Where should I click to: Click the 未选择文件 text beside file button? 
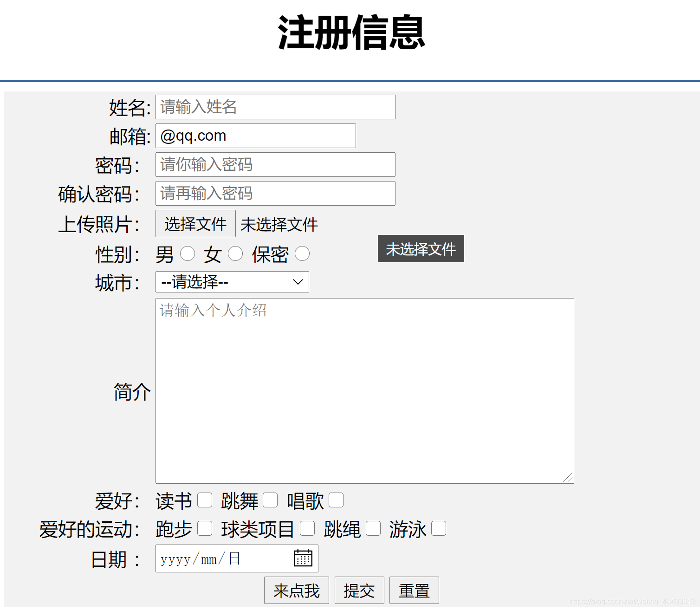click(x=279, y=225)
